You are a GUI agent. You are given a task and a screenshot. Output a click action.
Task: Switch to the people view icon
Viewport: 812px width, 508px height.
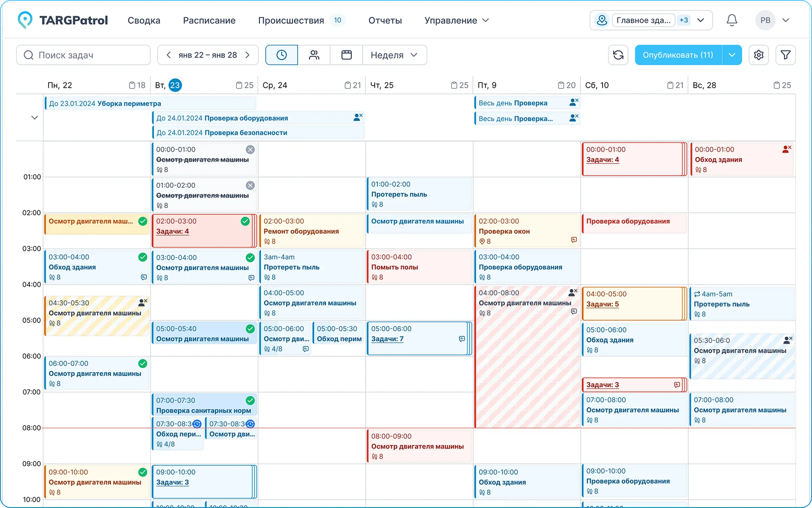point(314,55)
